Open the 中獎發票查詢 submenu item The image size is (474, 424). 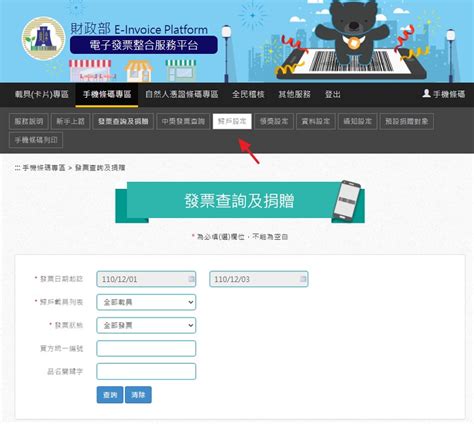coord(183,121)
